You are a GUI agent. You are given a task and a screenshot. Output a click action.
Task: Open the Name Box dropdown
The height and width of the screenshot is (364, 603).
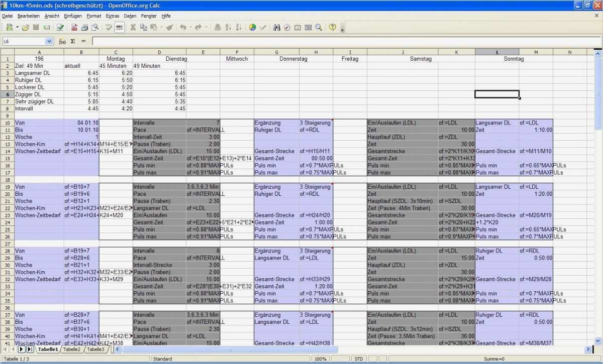click(49, 41)
